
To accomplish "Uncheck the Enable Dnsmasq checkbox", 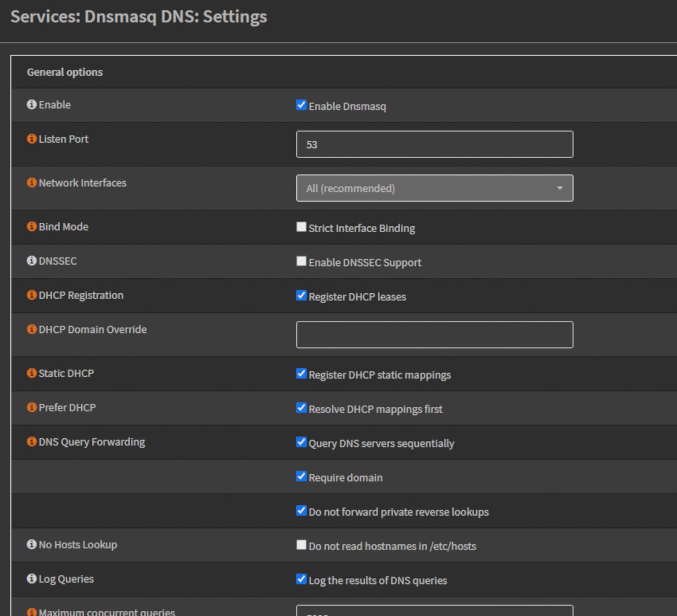I will [x=301, y=105].
